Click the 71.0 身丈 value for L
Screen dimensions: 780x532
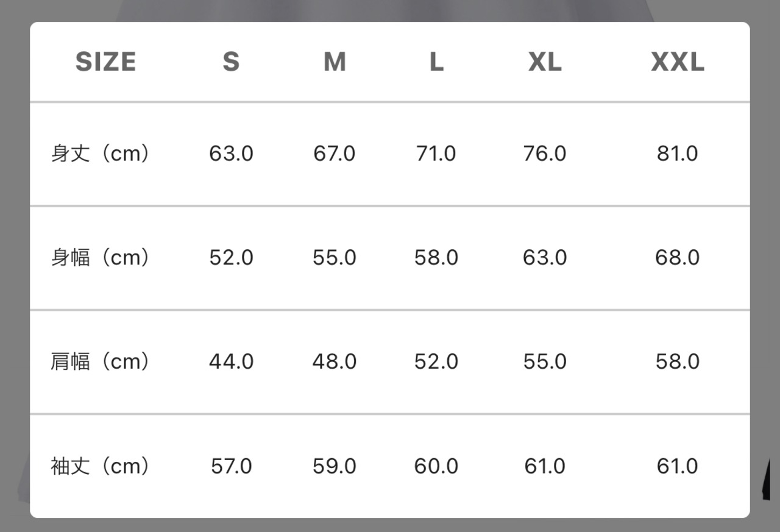click(436, 154)
